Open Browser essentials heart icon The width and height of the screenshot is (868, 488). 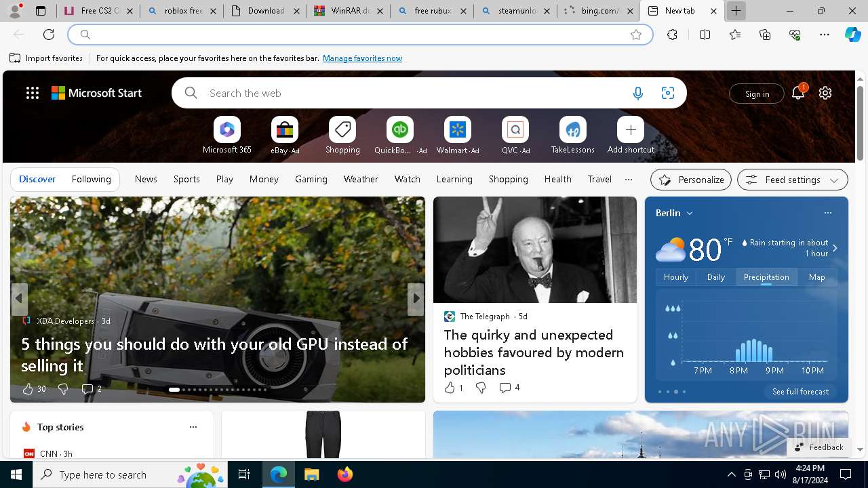pyautogui.click(x=795, y=35)
